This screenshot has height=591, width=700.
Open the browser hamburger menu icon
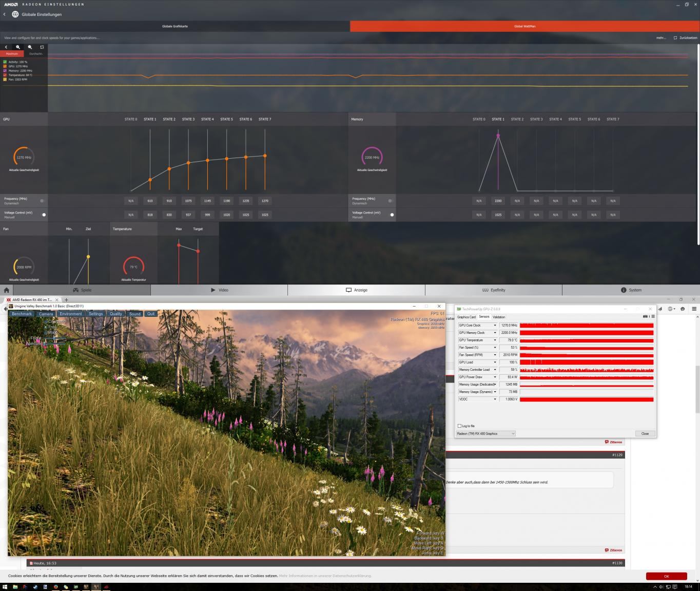pyautogui.click(x=694, y=309)
